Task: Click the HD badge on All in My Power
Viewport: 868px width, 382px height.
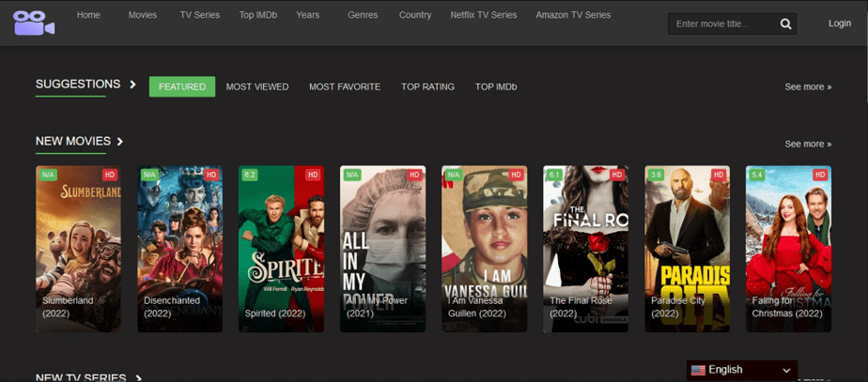Action: coord(414,175)
